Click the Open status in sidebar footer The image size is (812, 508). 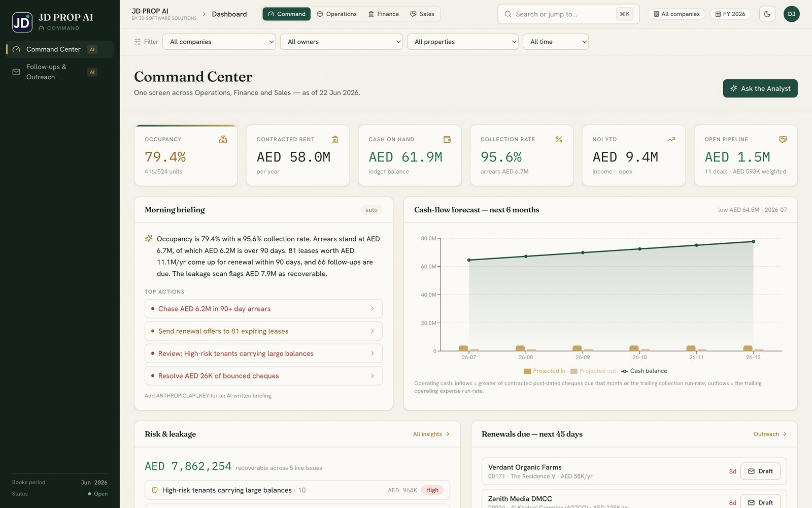click(97, 494)
